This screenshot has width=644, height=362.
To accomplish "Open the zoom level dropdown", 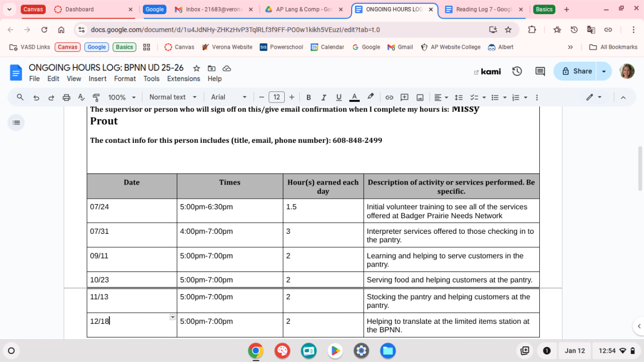I will 122,98.
